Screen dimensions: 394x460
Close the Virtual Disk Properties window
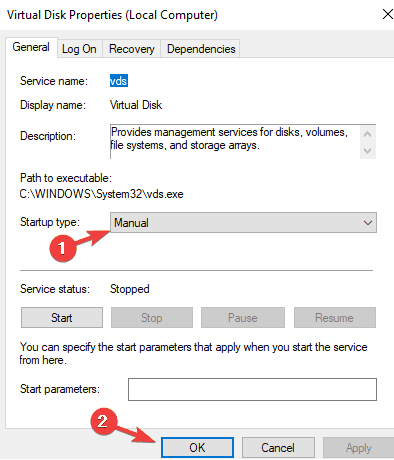(387, 14)
